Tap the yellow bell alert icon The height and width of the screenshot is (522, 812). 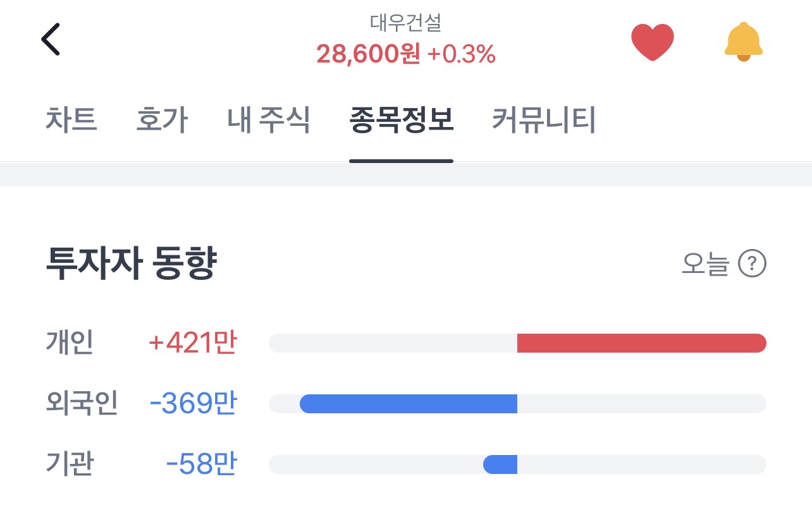[744, 42]
